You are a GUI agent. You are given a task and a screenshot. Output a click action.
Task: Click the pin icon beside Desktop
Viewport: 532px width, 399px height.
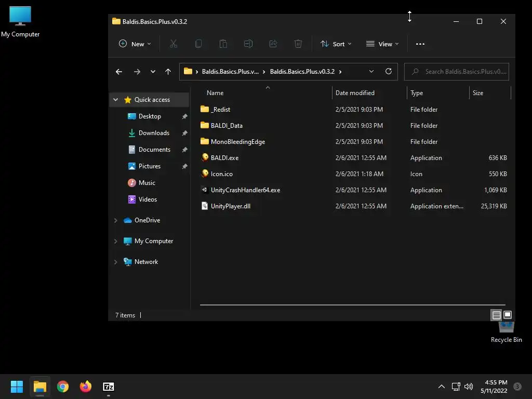coord(184,116)
